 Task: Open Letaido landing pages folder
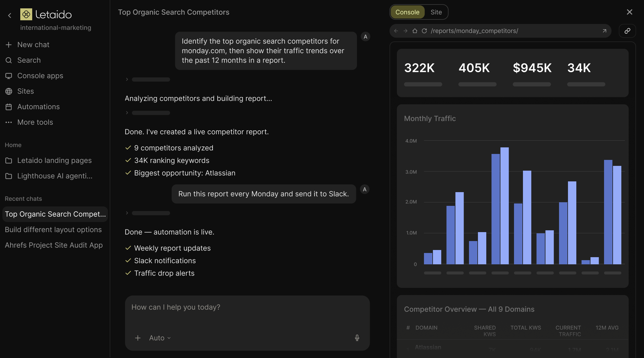(x=49, y=160)
